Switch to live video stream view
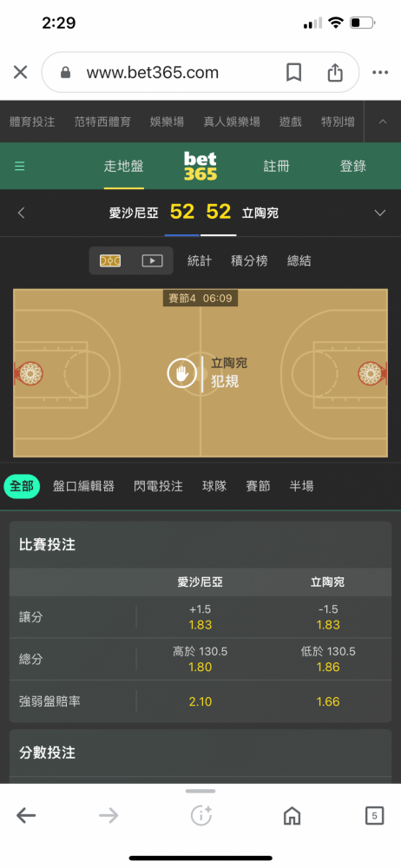 [x=152, y=260]
